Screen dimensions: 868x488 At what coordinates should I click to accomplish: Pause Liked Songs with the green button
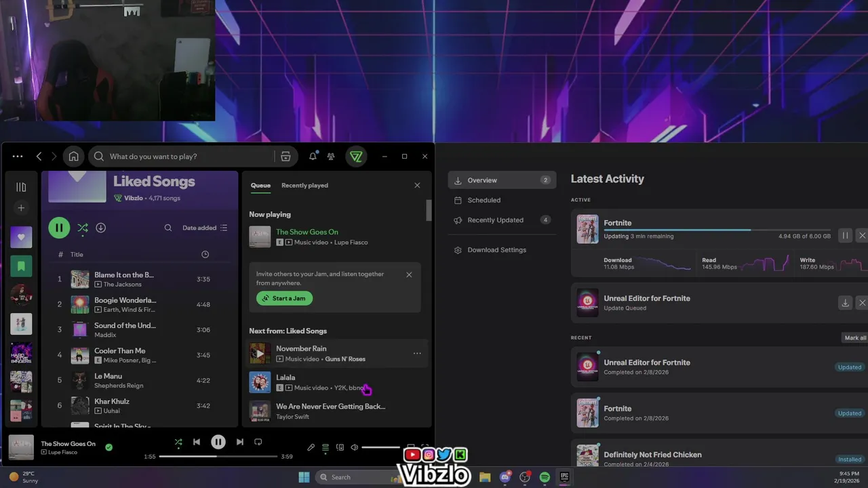click(x=59, y=228)
